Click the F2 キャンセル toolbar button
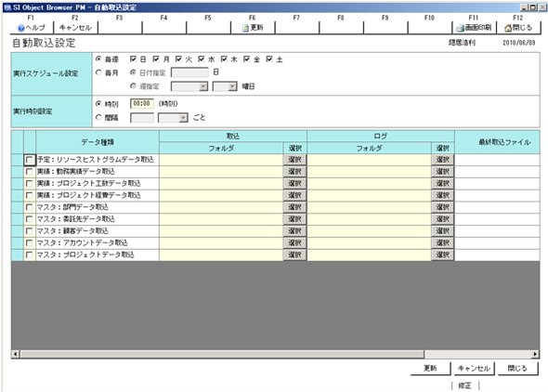548x392 pixels. coord(75,28)
